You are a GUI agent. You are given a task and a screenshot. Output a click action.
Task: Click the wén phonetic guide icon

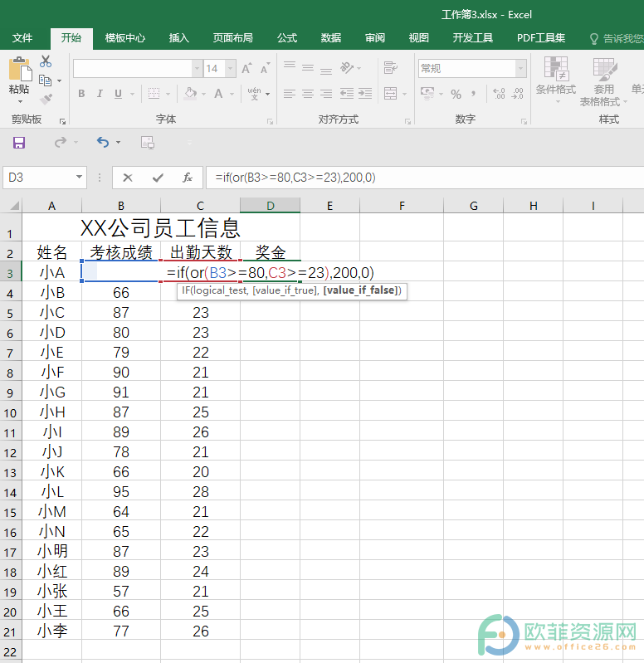point(255,94)
